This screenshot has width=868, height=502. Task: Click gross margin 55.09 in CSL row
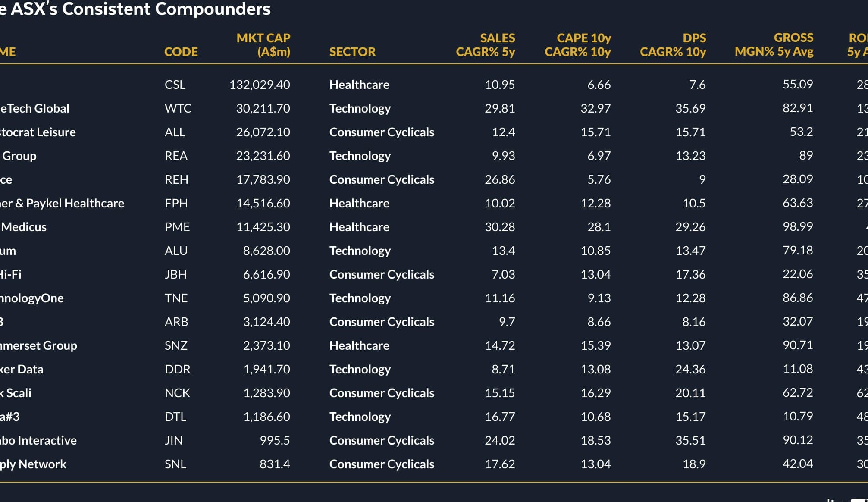pyautogui.click(x=798, y=84)
